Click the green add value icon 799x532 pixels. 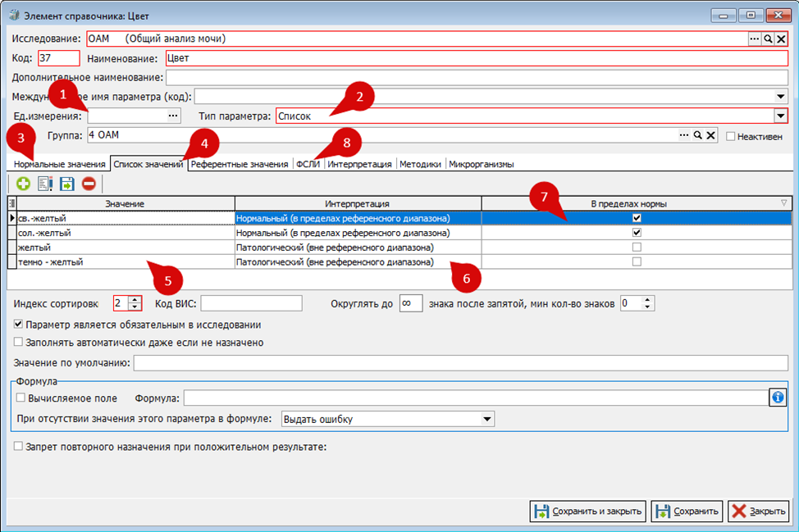(x=23, y=184)
